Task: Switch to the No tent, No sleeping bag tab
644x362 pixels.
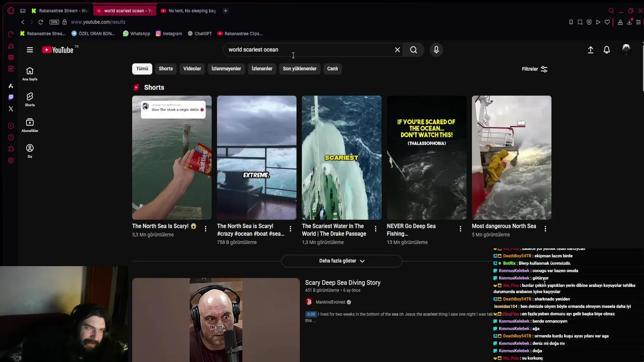Action: coord(188,11)
